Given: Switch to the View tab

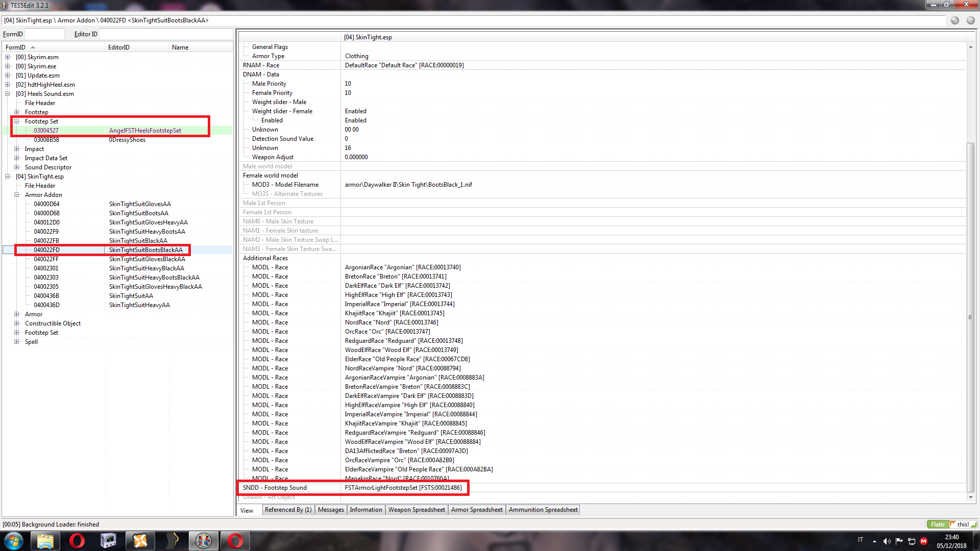Looking at the screenshot, I should 247,510.
